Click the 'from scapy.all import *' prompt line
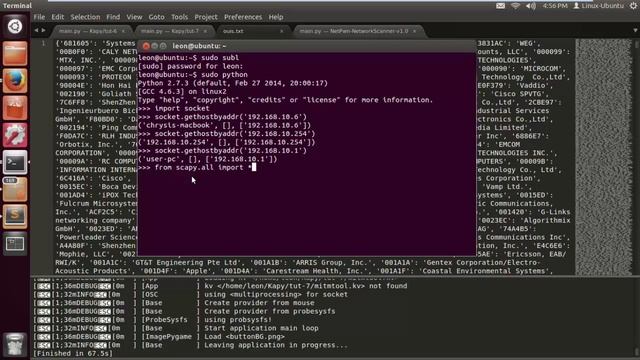 [x=197, y=168]
